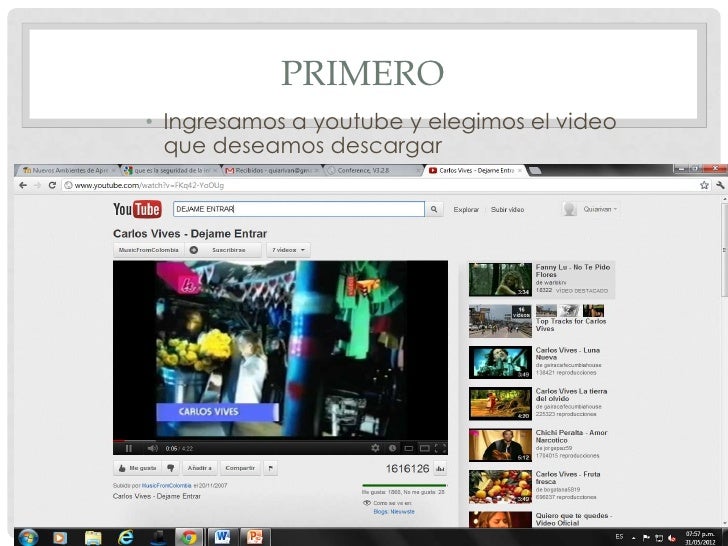Go back in browser
This screenshot has height=546, width=728.
(x=23, y=185)
